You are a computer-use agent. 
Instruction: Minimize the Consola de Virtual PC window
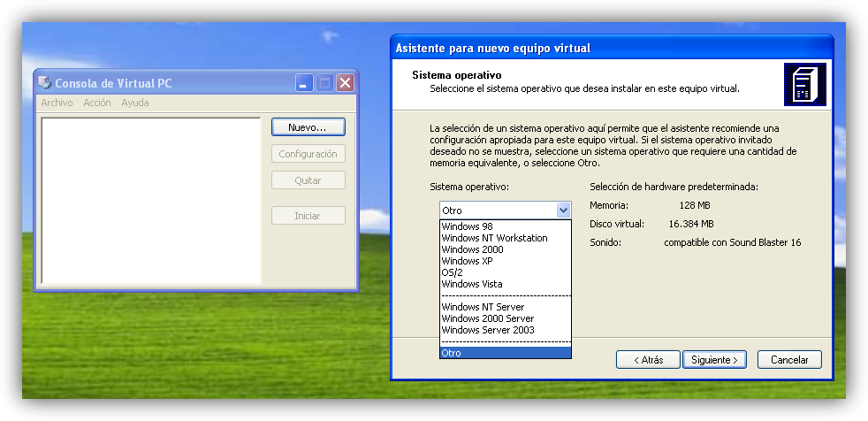point(305,83)
